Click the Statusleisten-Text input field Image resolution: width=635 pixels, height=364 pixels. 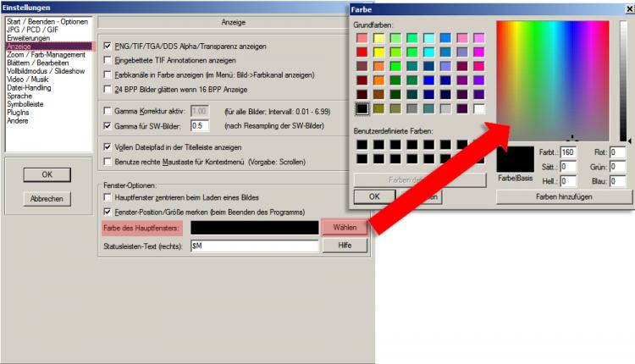(254, 245)
